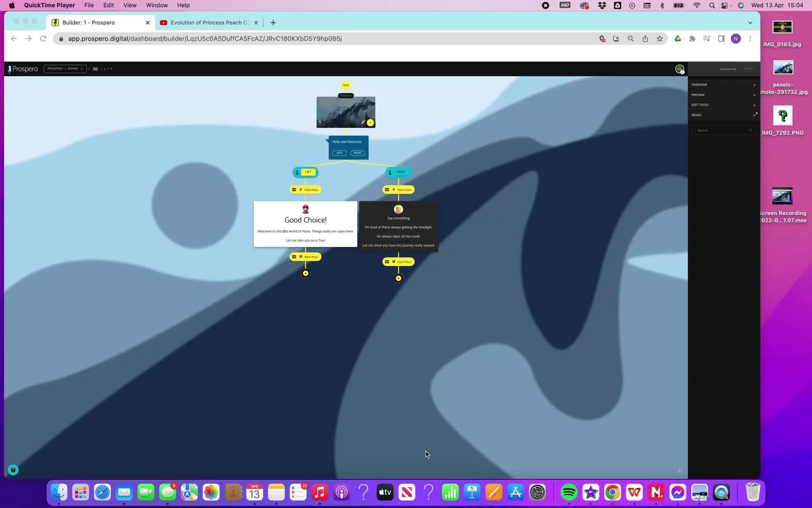Click the address bar URL
This screenshot has width=812, height=508.
[x=205, y=39]
